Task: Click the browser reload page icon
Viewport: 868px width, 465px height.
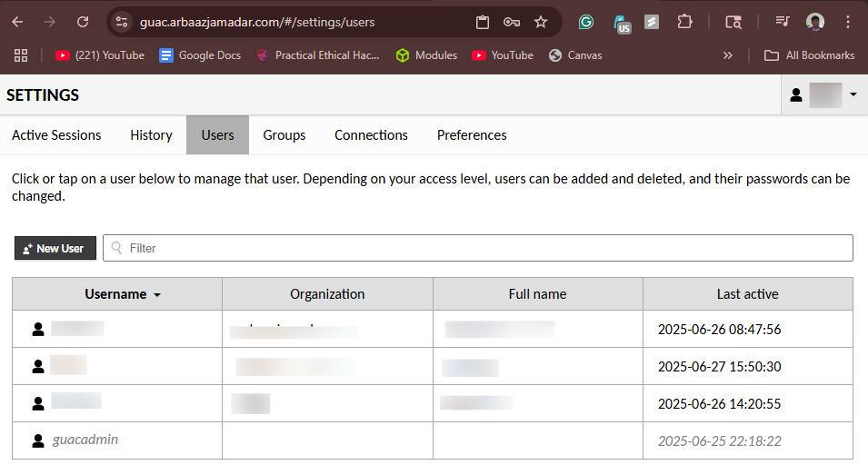Action: click(83, 22)
